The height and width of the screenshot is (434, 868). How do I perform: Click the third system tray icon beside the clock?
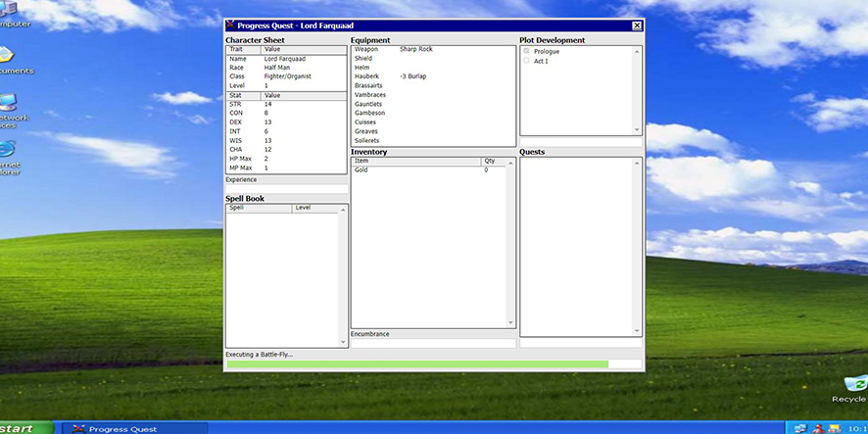[835, 429]
